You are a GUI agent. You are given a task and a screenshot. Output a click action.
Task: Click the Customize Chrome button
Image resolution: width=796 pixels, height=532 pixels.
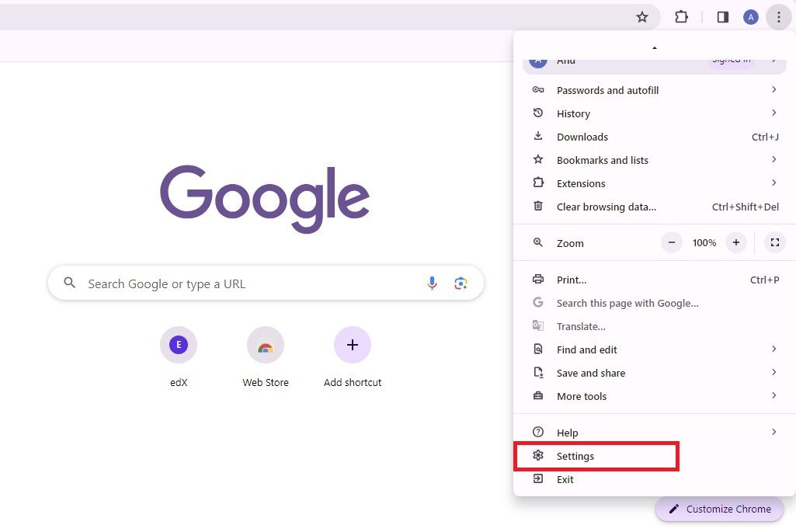click(x=719, y=509)
